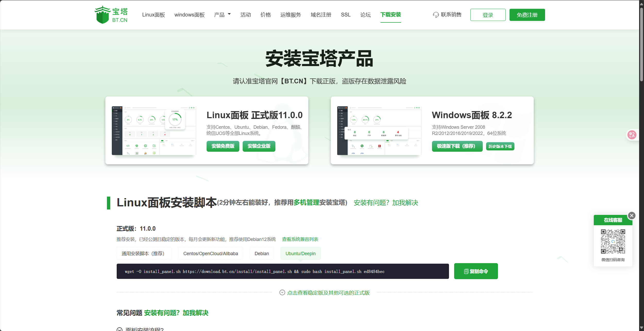Click the 免费注册 button
This screenshot has height=331, width=644.
click(527, 15)
